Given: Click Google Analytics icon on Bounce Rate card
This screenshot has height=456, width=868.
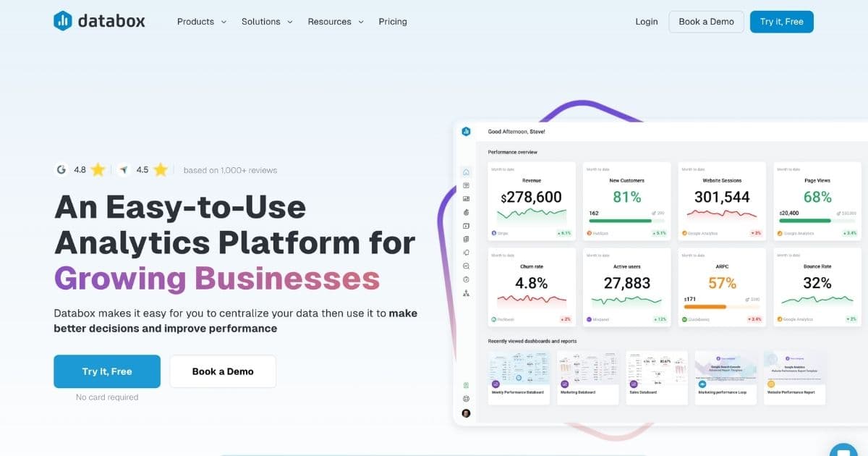Looking at the screenshot, I should tap(780, 319).
